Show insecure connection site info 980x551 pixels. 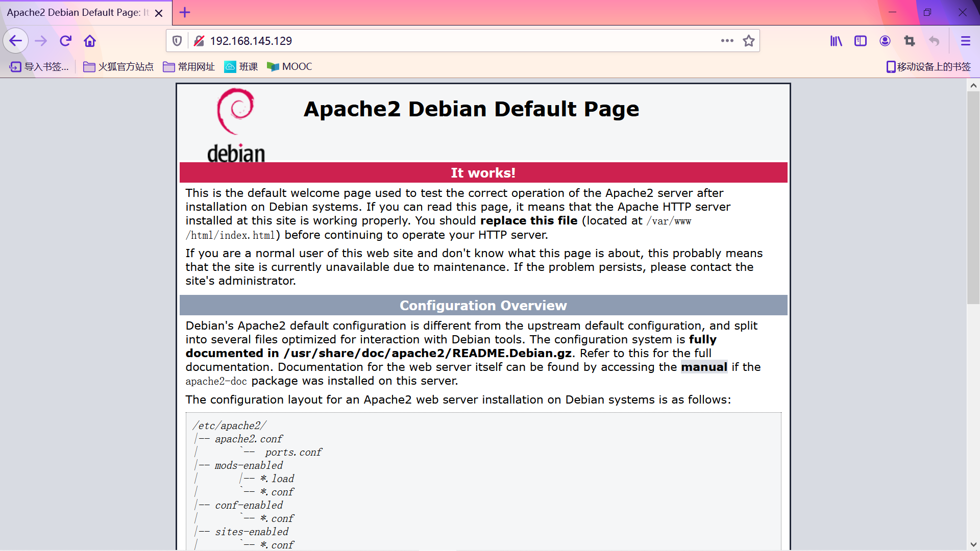(x=199, y=41)
